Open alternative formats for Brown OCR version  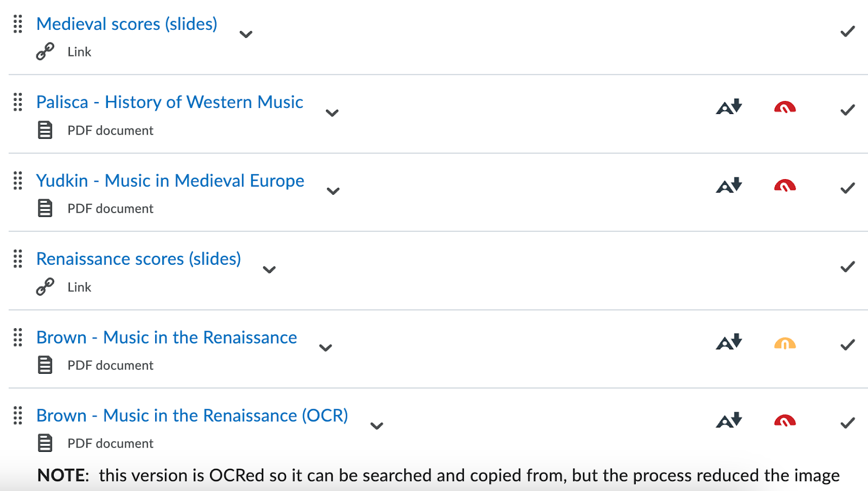coord(729,420)
